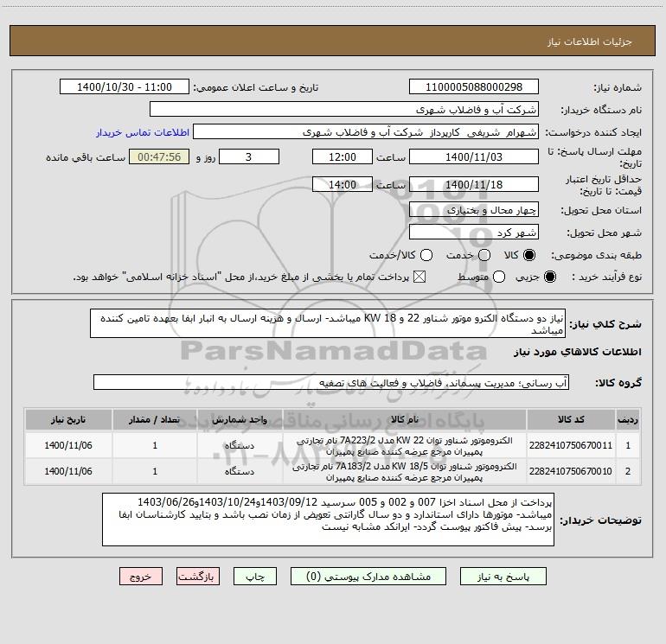Click the ردیف column header
The height and width of the screenshot is (644, 666).
point(628,419)
